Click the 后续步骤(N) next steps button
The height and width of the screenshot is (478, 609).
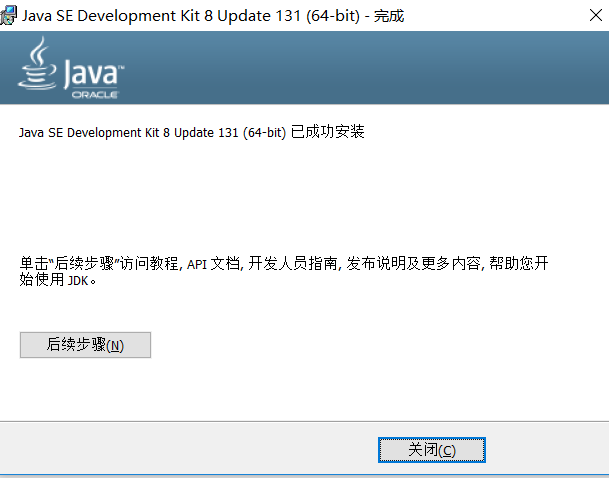click(x=85, y=345)
